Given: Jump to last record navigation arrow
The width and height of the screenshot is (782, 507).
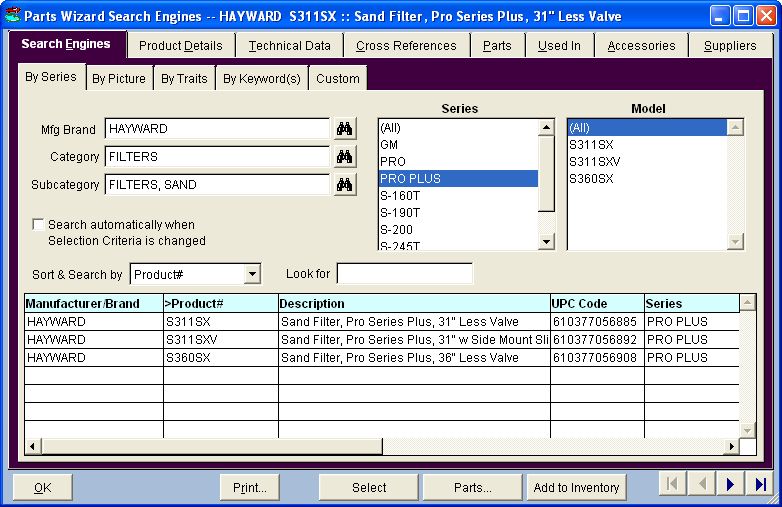Looking at the screenshot, I should click(x=761, y=484).
